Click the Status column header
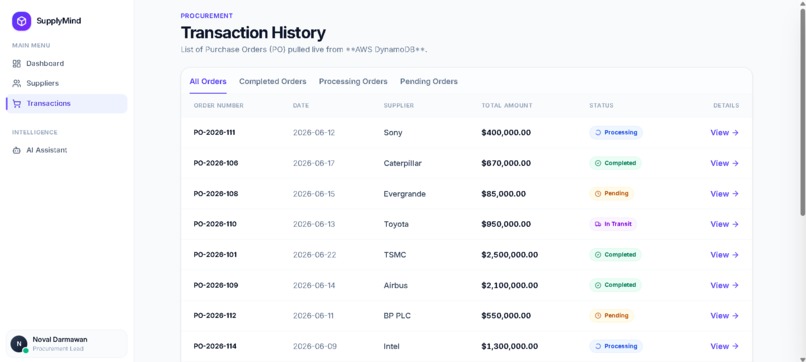This screenshot has width=806, height=362. pyautogui.click(x=601, y=105)
